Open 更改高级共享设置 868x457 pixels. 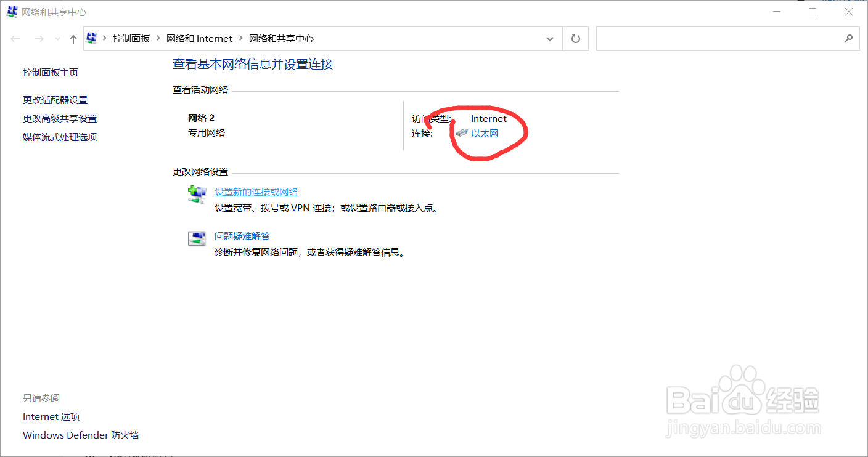click(x=59, y=118)
